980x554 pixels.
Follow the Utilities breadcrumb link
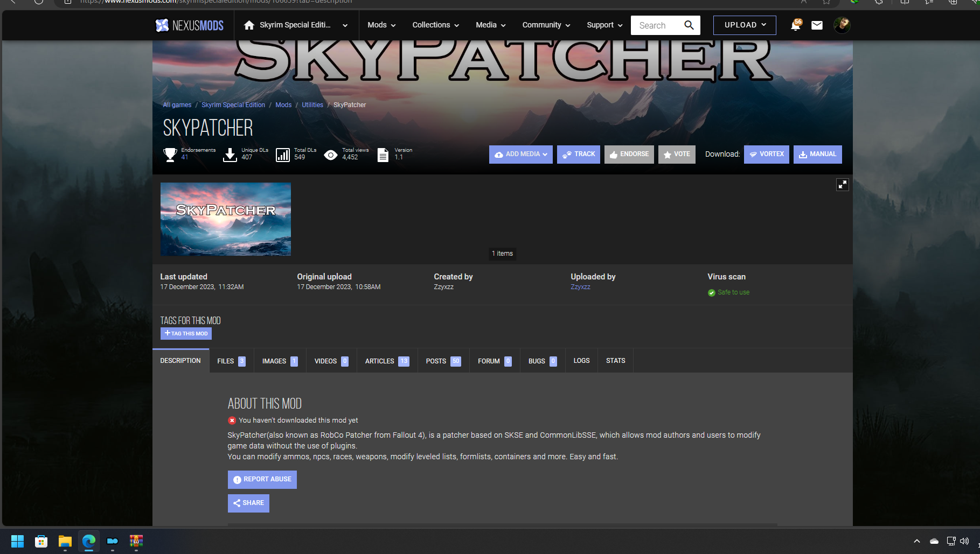[x=312, y=105]
